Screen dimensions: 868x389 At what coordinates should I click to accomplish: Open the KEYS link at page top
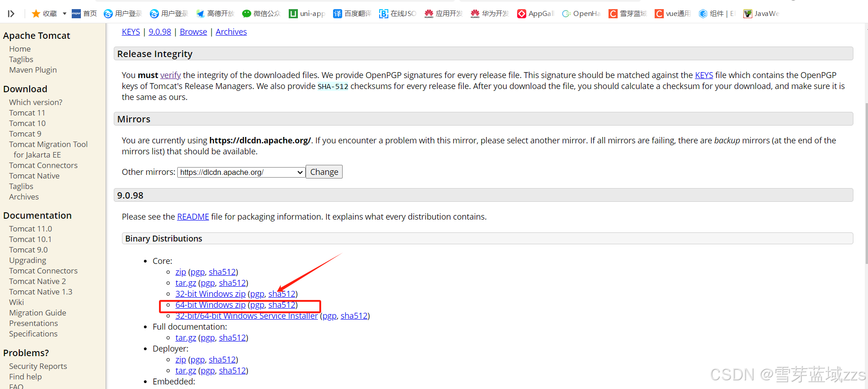[131, 32]
